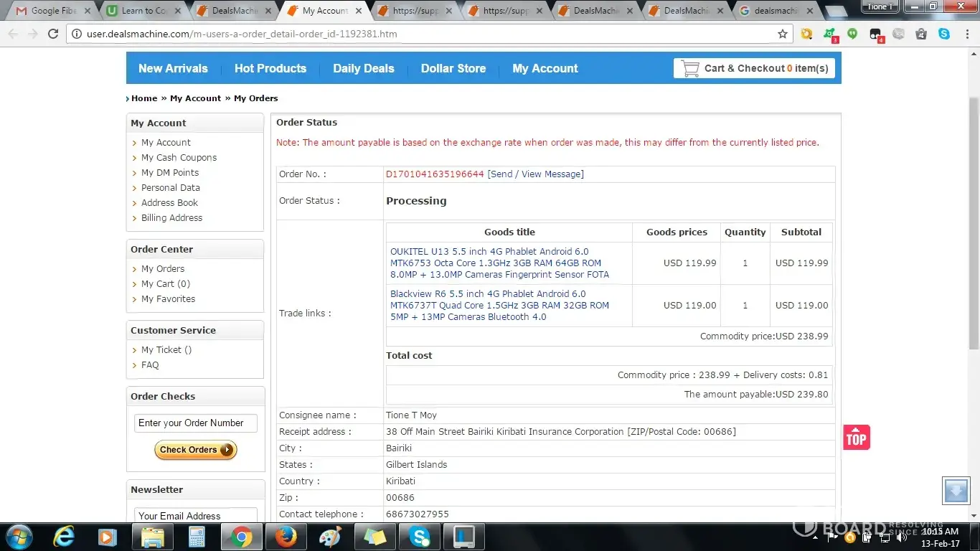Open the New Arrivals menu
The height and width of the screenshot is (551, 980).
[173, 68]
